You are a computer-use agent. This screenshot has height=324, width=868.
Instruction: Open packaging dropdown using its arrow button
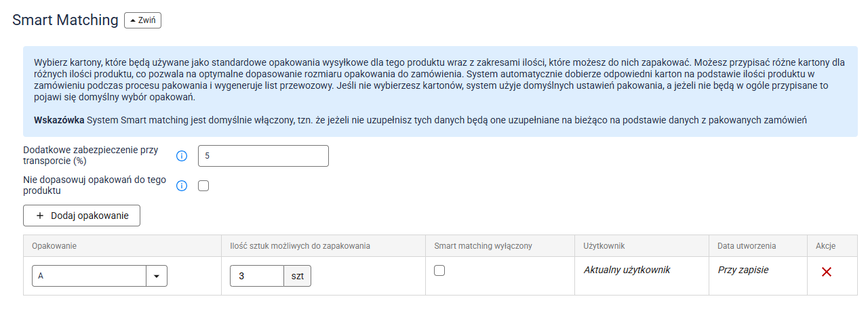pos(157,276)
